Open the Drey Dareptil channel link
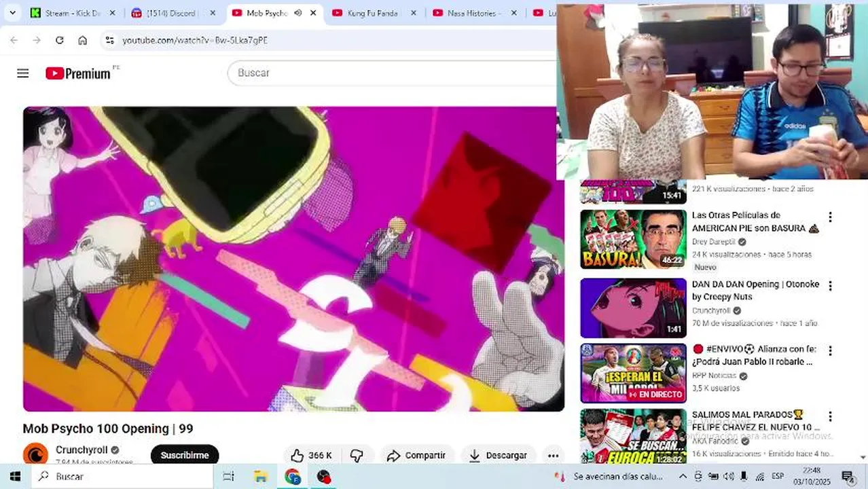 pos(714,242)
